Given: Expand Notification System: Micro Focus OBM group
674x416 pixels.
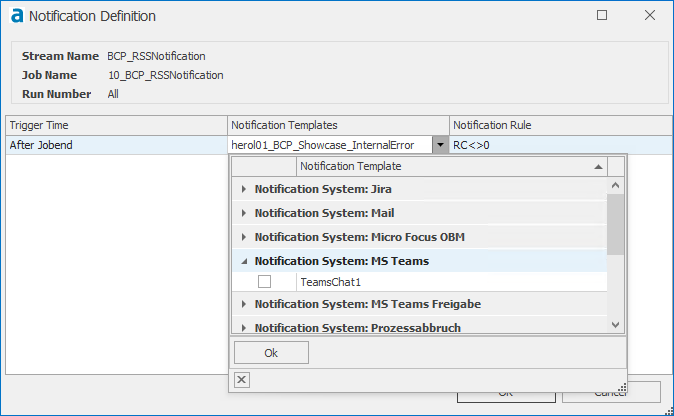Looking at the screenshot, I should point(244,237).
